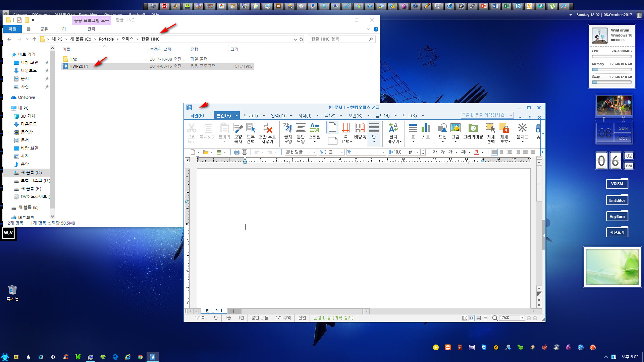Click the VDISM desktop button
The height and width of the screenshot is (362, 644).
coord(617,184)
